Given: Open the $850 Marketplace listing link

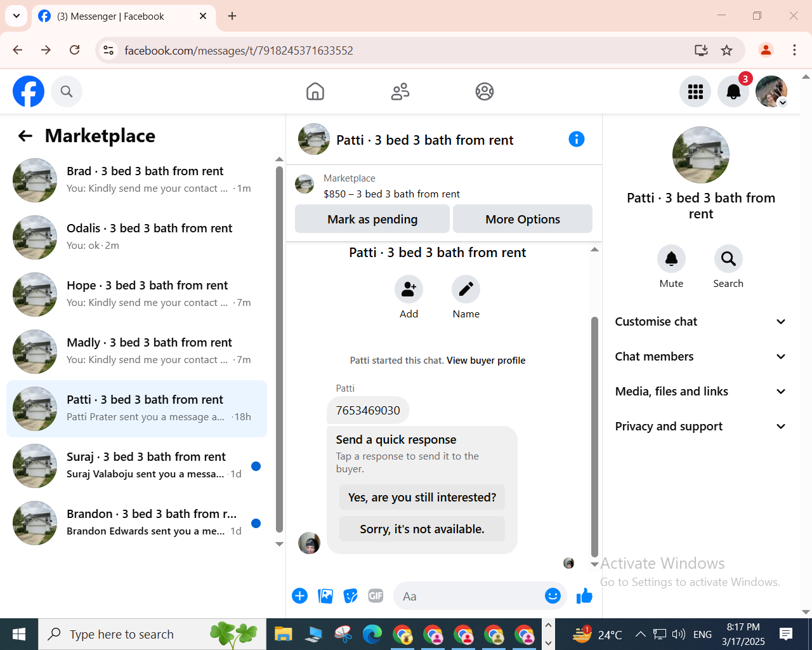Looking at the screenshot, I should point(391,194).
